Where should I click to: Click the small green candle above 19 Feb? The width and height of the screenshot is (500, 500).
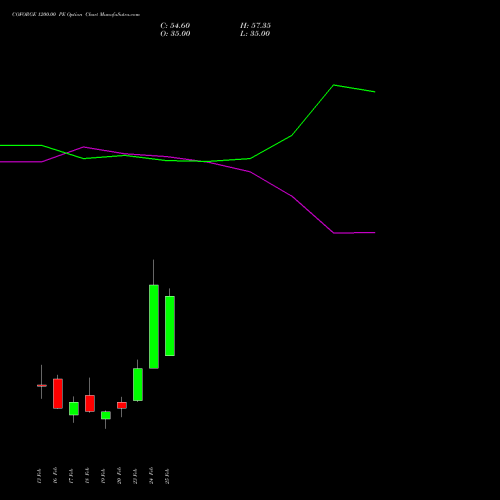pos(106,415)
